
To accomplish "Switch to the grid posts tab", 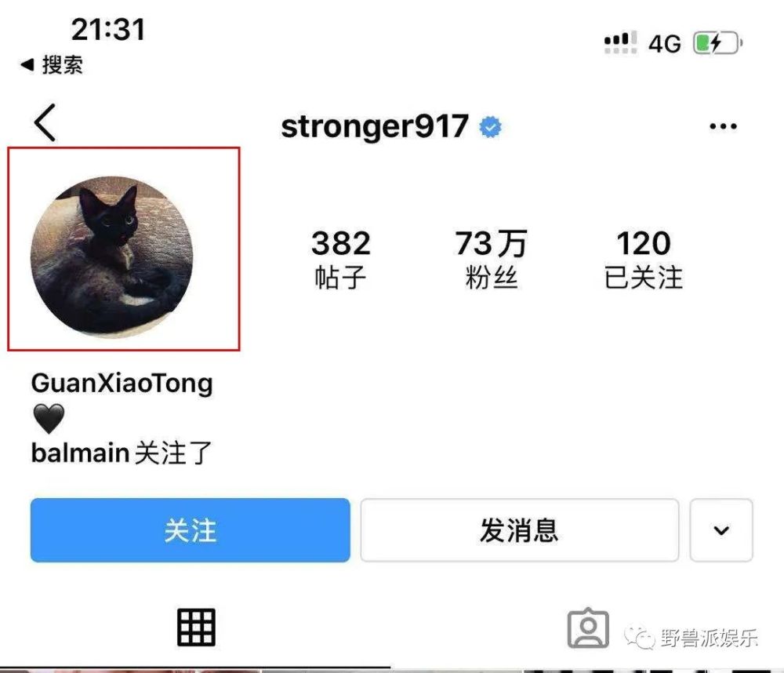I will click(x=196, y=628).
